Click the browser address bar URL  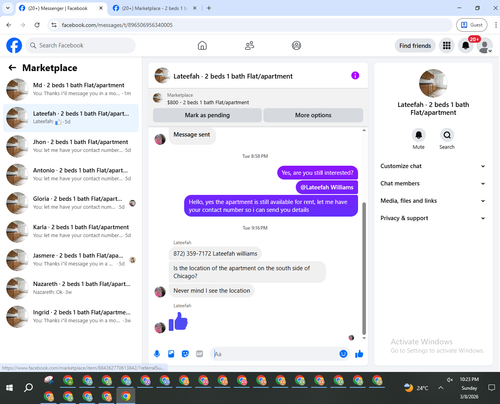117,25
